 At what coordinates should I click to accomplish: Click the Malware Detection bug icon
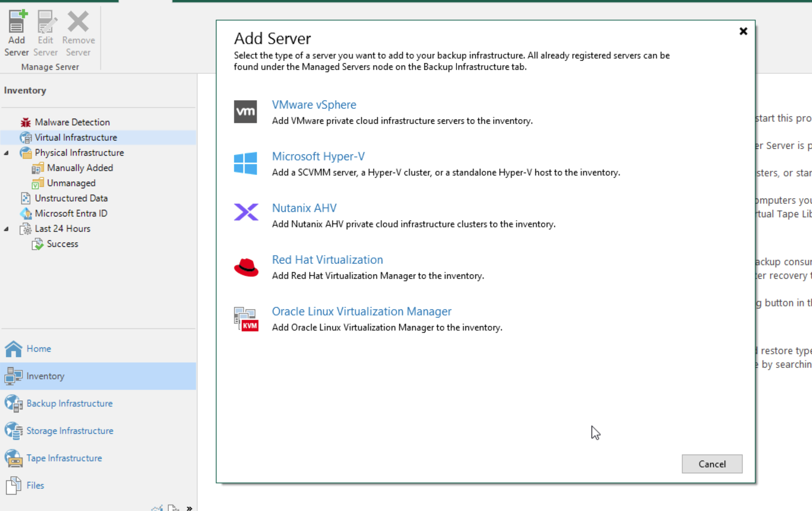pos(26,122)
